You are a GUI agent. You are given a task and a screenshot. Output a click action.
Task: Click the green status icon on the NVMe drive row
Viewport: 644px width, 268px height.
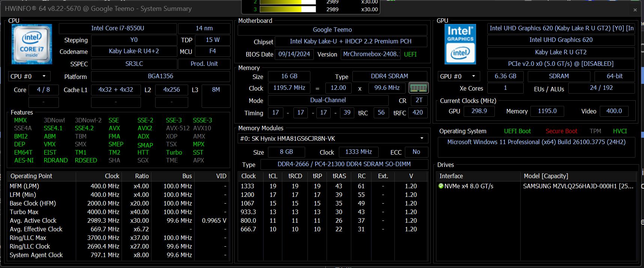click(x=441, y=186)
